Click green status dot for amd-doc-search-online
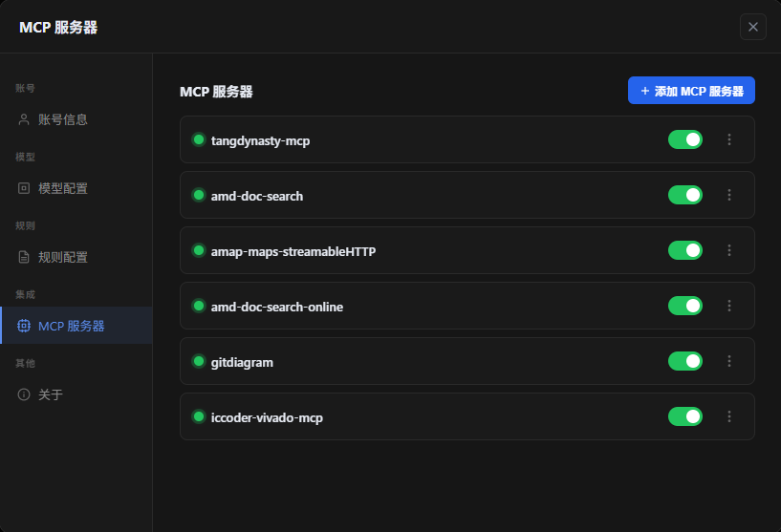The width and height of the screenshot is (781, 532). [199, 306]
